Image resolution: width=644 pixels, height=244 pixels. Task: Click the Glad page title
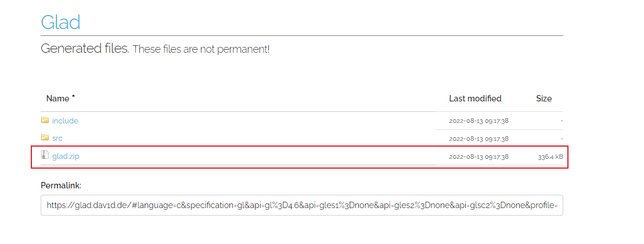pyautogui.click(x=60, y=22)
